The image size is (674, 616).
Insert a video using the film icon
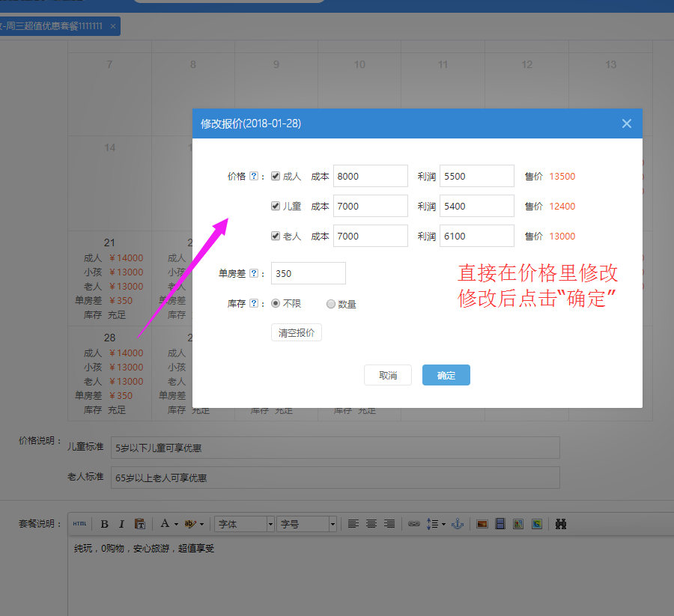[x=500, y=523]
